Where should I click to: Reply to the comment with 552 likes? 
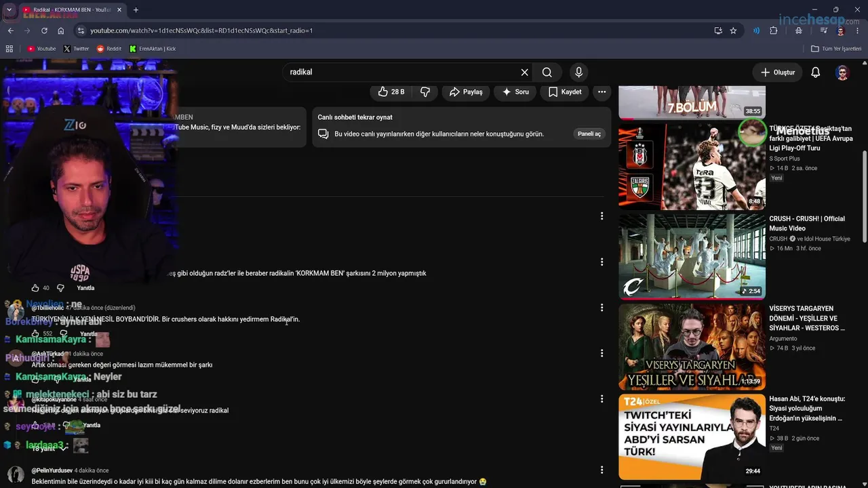[89, 333]
